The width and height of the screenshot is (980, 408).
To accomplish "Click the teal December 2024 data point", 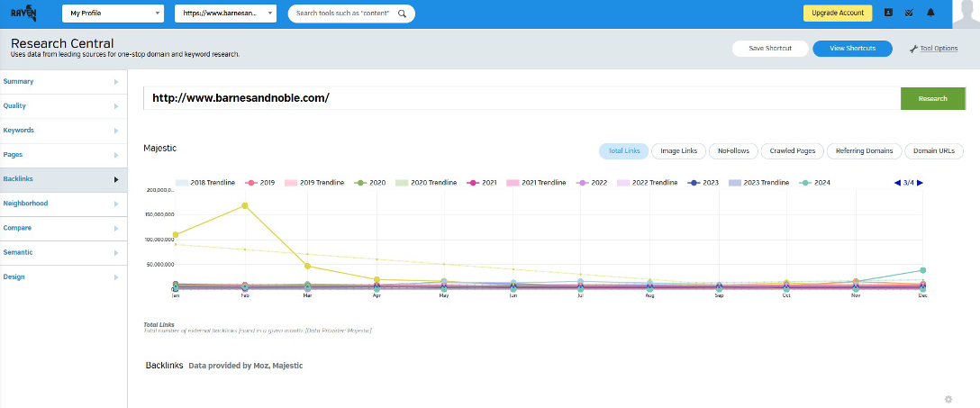I will (922, 270).
